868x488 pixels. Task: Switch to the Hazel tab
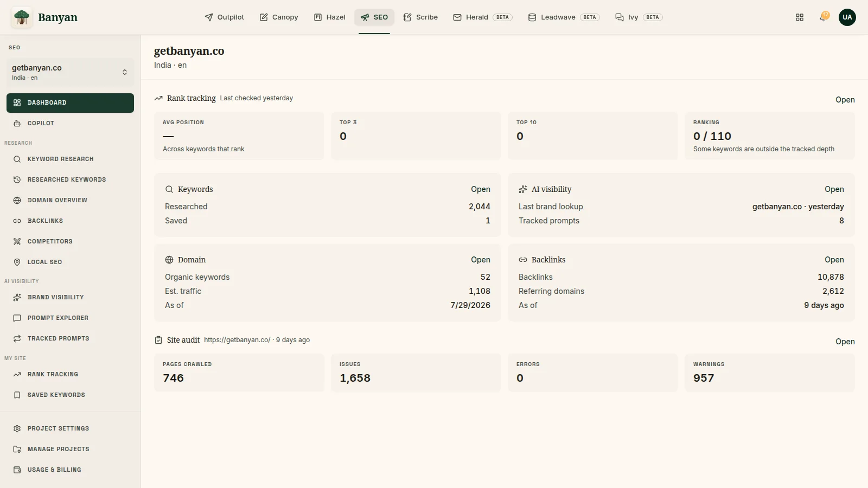(329, 17)
